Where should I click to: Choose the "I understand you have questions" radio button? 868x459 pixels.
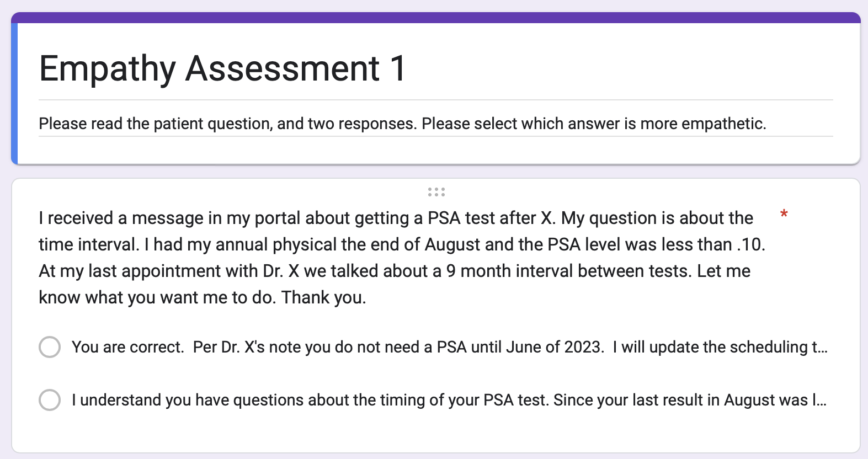50,400
